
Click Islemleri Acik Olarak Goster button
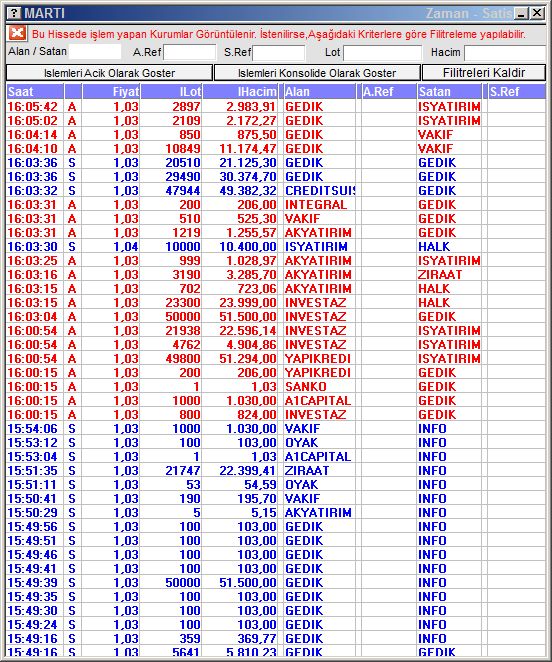click(x=109, y=73)
